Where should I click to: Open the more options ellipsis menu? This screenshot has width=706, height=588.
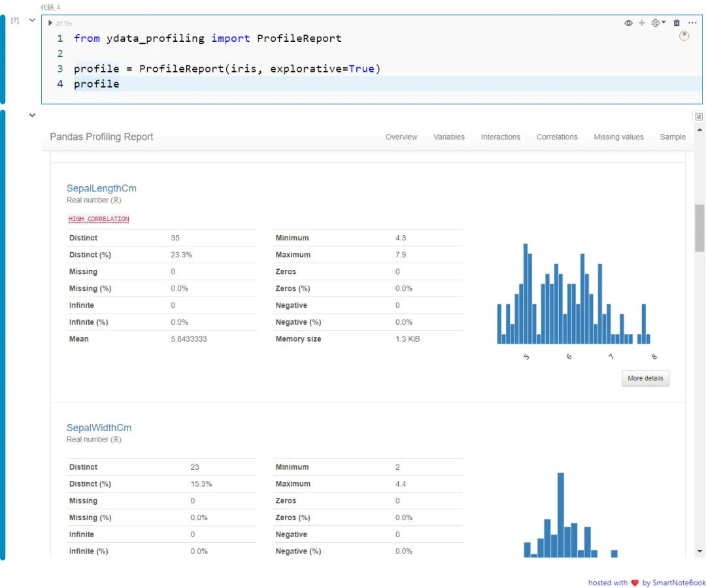[x=692, y=23]
